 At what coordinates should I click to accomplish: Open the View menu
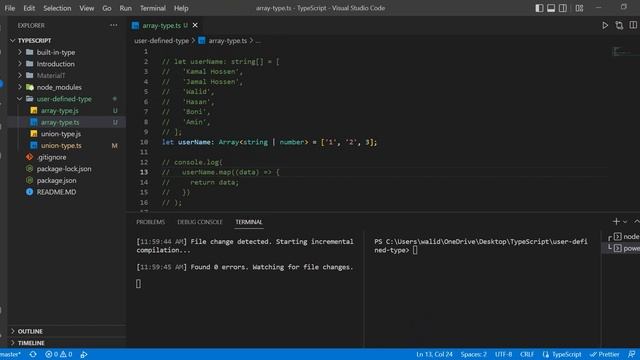(87, 8)
